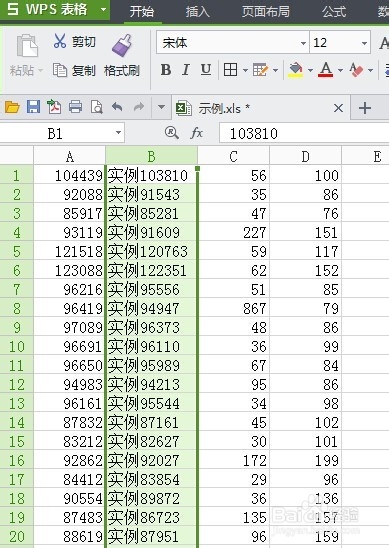Image resolution: width=389 pixels, height=548 pixels.
Task: Close the 示例.xls document tab
Action: pyautogui.click(x=338, y=108)
